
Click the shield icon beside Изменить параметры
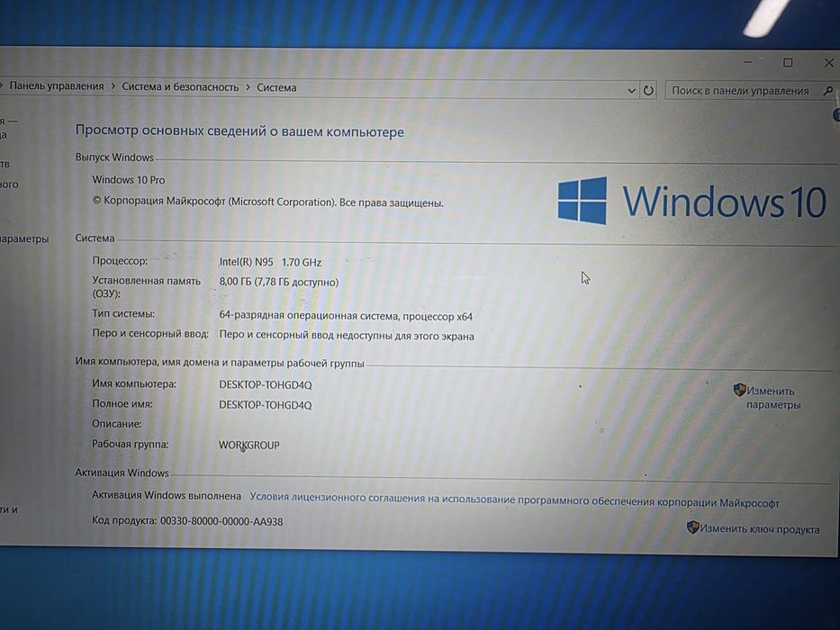(x=739, y=390)
